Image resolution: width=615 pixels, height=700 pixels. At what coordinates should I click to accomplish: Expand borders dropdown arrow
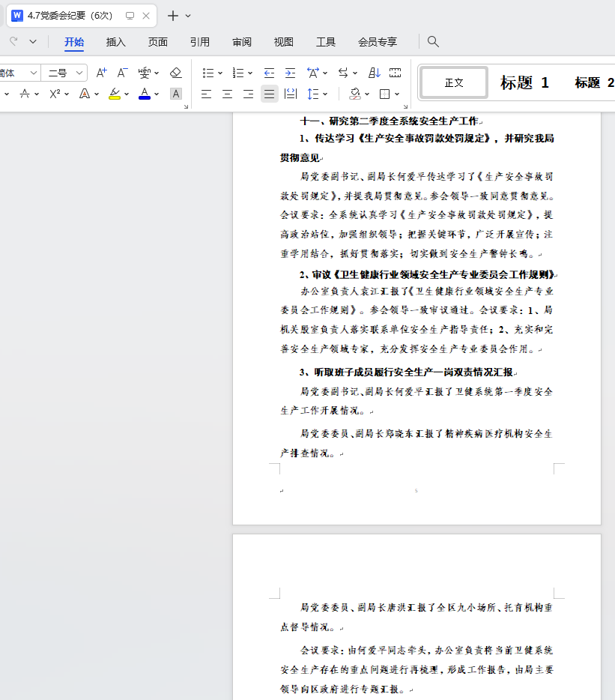397,94
